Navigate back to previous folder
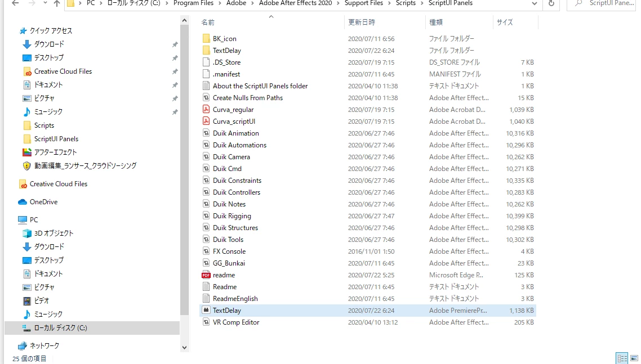 (x=15, y=3)
